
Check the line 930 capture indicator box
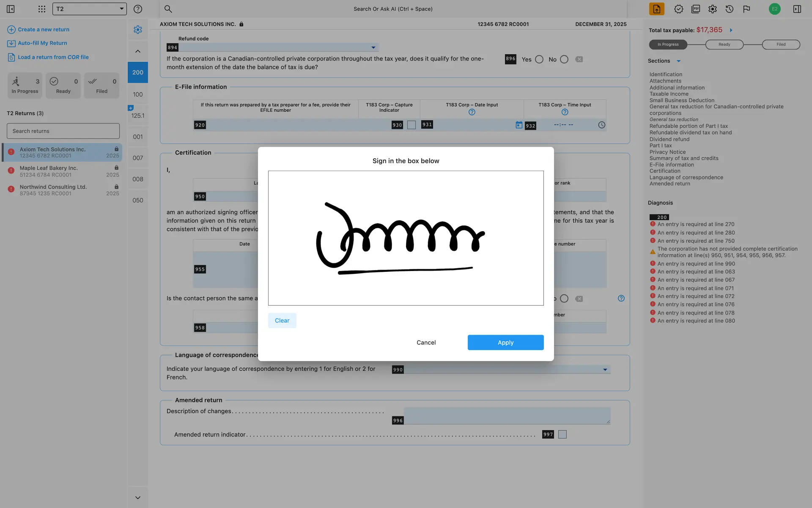point(411,125)
